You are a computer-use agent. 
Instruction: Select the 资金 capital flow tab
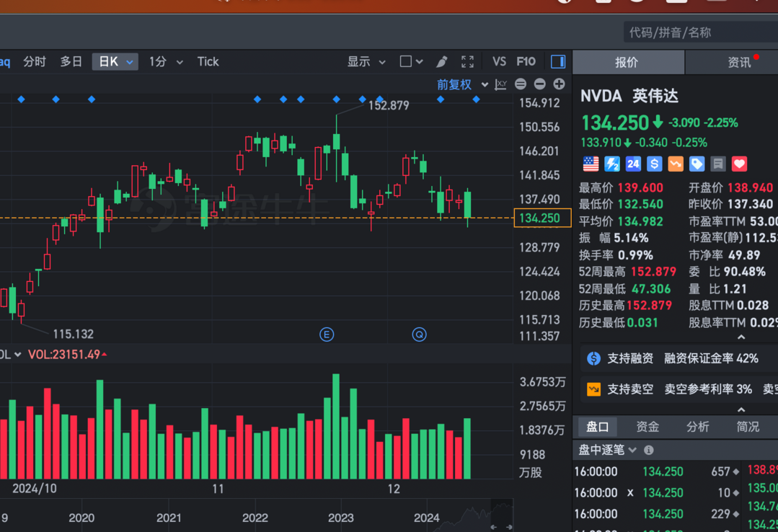[x=647, y=427]
